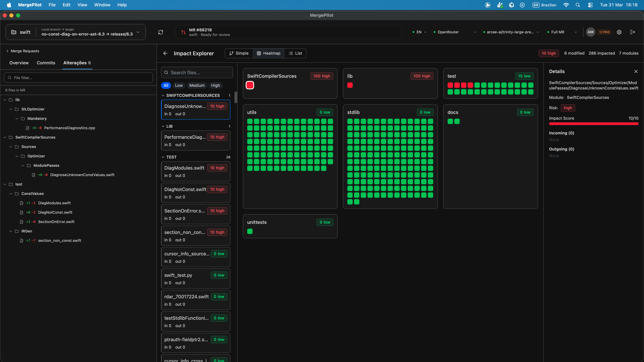Click the Merge Requests back link
Image resolution: width=644 pixels, height=362 pixels.
coord(22,51)
